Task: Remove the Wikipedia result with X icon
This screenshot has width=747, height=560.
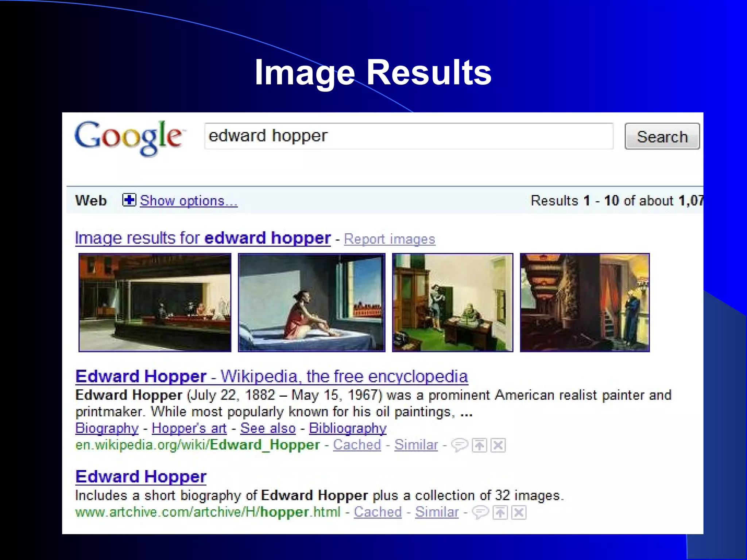Action: pyautogui.click(x=498, y=446)
